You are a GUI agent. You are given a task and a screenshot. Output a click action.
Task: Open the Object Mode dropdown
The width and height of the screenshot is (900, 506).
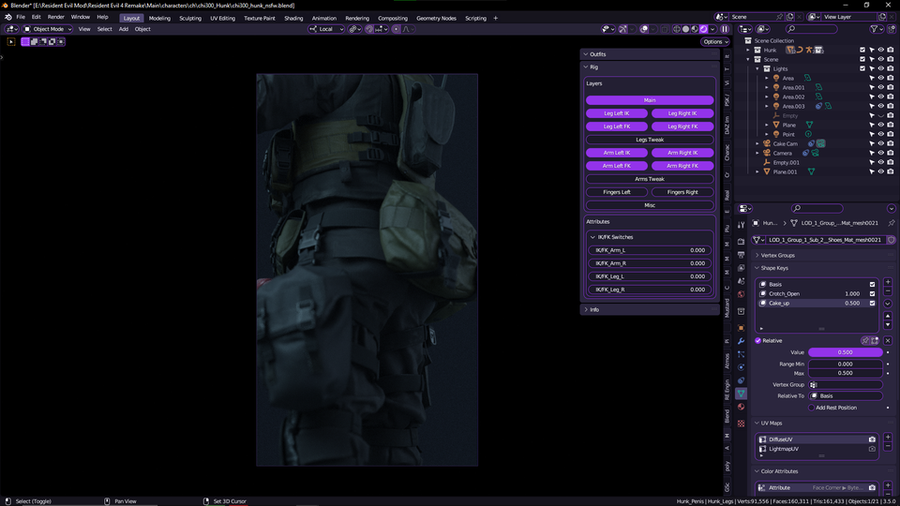point(48,29)
